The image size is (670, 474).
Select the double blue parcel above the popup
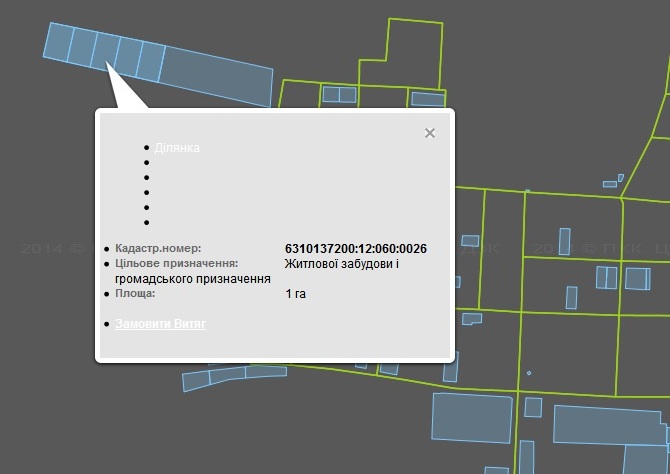(339, 95)
